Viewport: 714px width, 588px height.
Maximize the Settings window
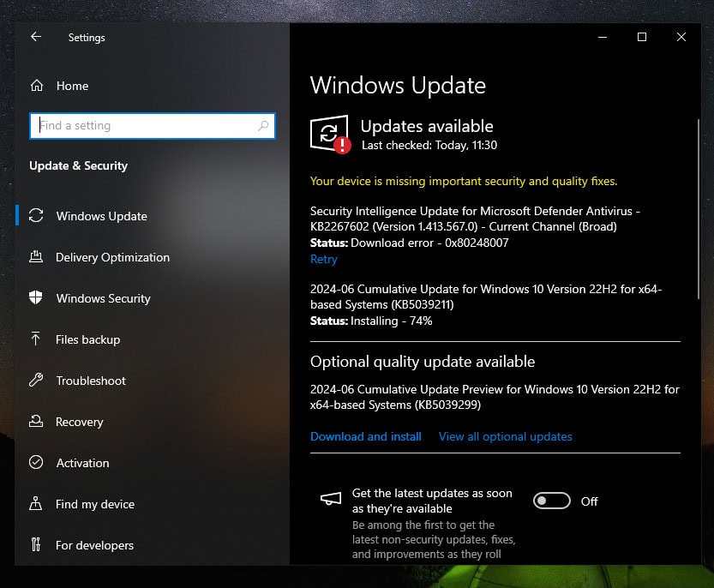coord(642,37)
